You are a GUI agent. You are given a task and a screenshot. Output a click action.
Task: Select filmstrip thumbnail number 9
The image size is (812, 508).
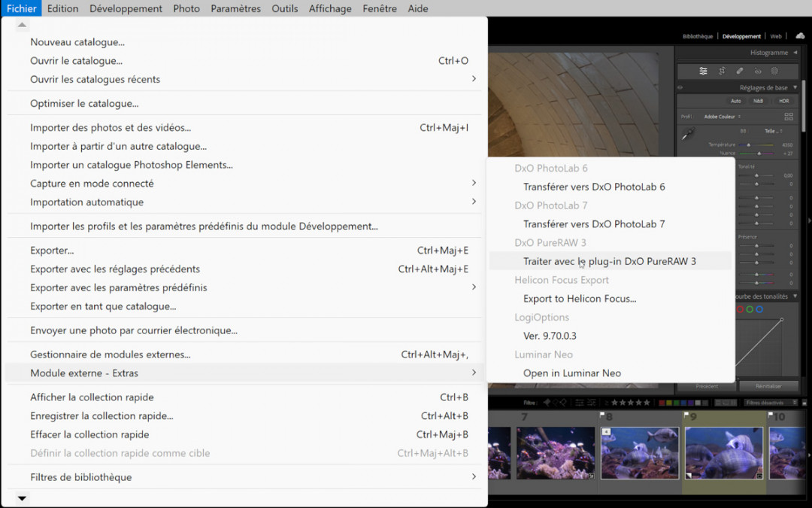pyautogui.click(x=724, y=453)
